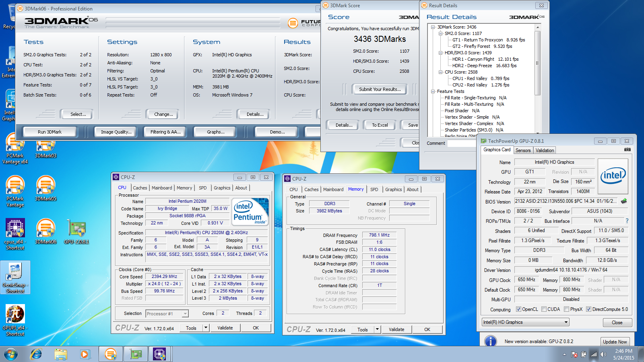The image size is (644, 362).
Task: Open SPD tab in right CPU-Z window
Action: (374, 189)
